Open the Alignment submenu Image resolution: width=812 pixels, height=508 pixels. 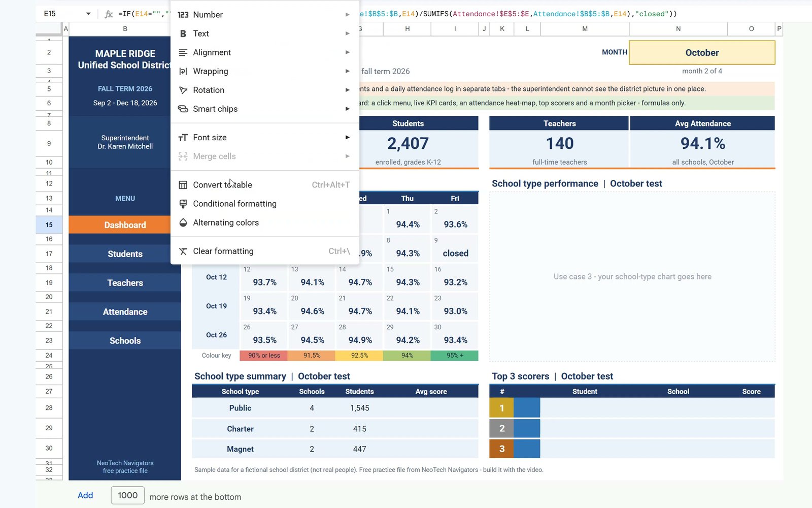[264, 52]
